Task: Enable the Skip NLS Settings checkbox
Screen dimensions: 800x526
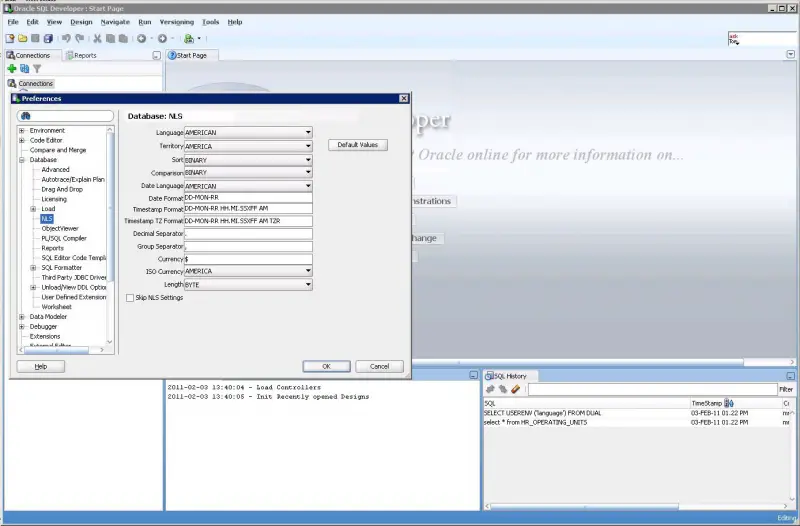Action: coord(130,298)
